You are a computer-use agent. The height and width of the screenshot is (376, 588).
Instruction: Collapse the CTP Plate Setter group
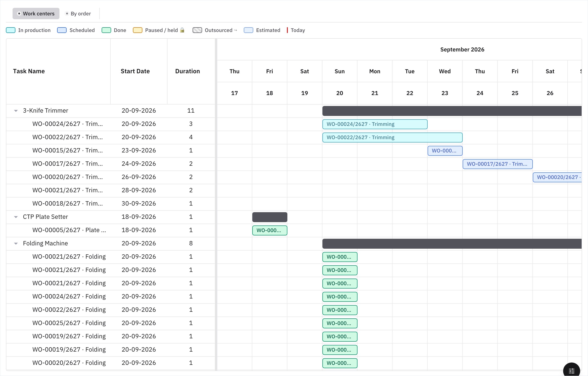[x=16, y=217]
